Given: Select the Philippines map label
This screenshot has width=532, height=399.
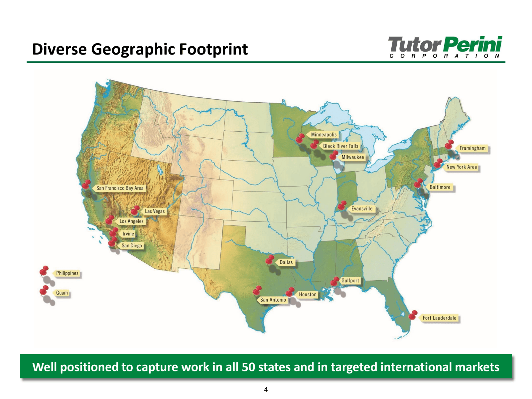Looking at the screenshot, I should tap(66, 273).
